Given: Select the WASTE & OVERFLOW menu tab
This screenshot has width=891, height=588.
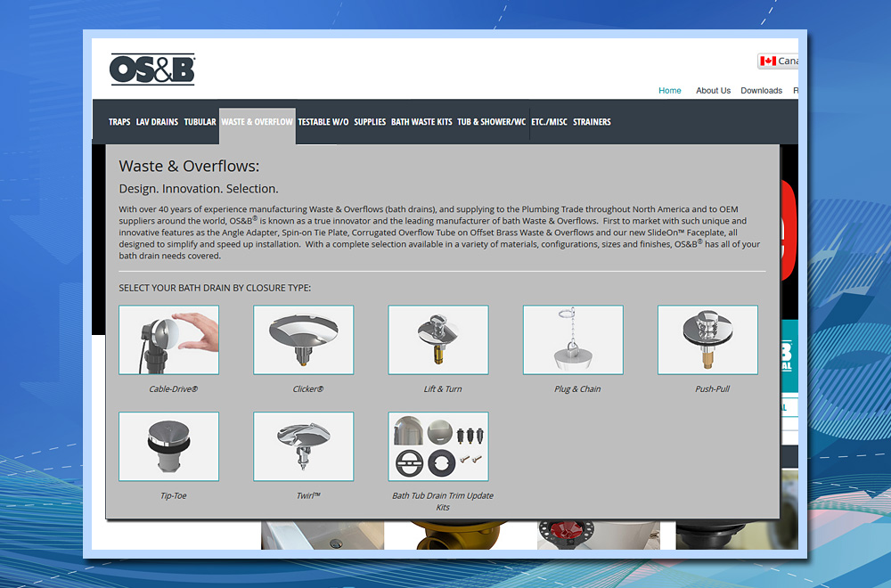Looking at the screenshot, I should tap(257, 122).
